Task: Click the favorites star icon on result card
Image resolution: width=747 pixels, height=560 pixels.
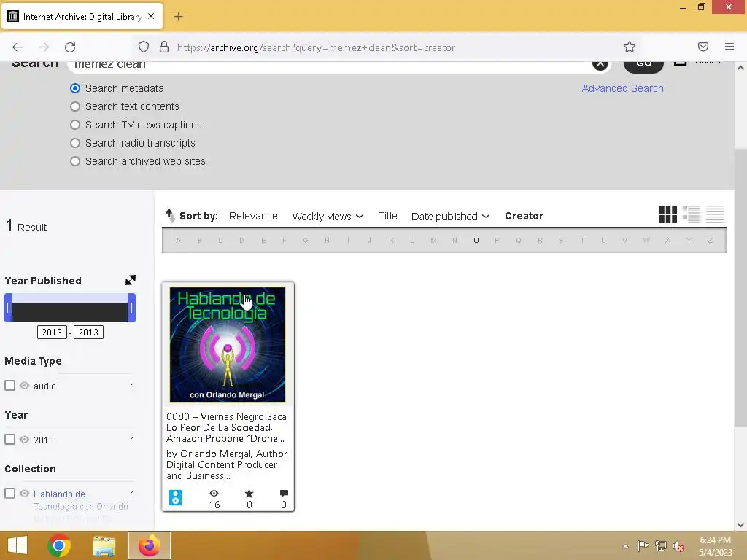Action: click(249, 494)
